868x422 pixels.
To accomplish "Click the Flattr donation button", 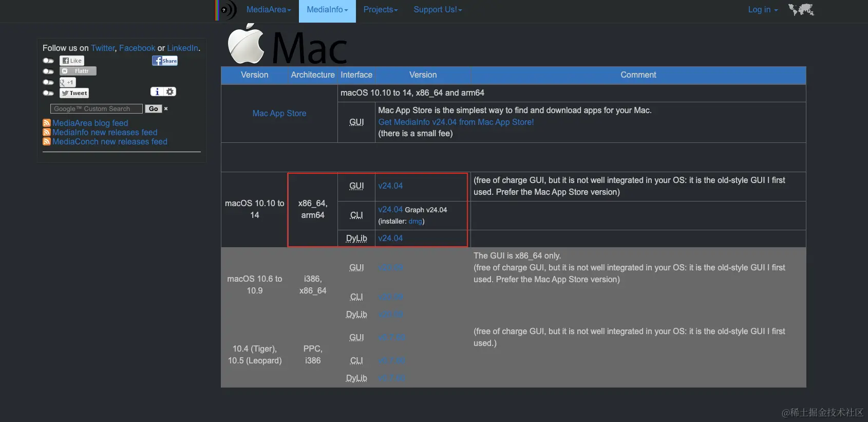I will [x=78, y=71].
